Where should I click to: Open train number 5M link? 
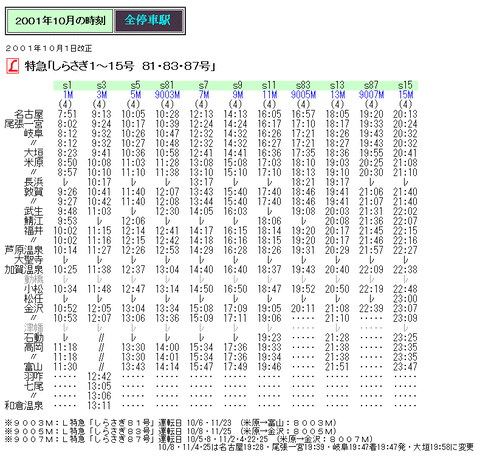pos(136,95)
